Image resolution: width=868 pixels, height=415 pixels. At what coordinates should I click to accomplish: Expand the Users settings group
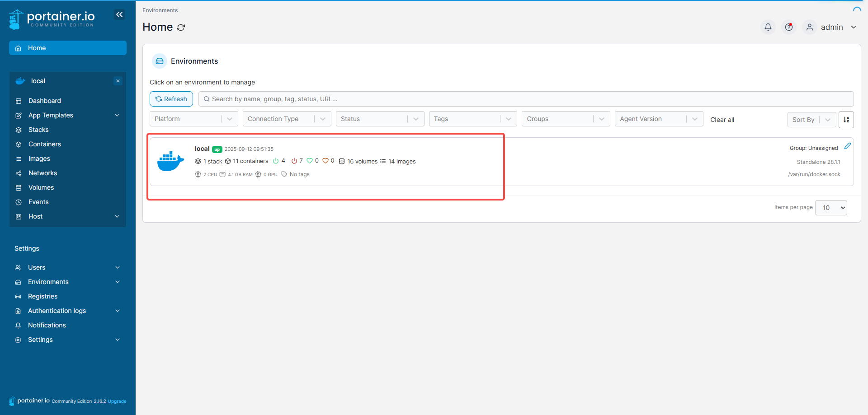pos(118,267)
